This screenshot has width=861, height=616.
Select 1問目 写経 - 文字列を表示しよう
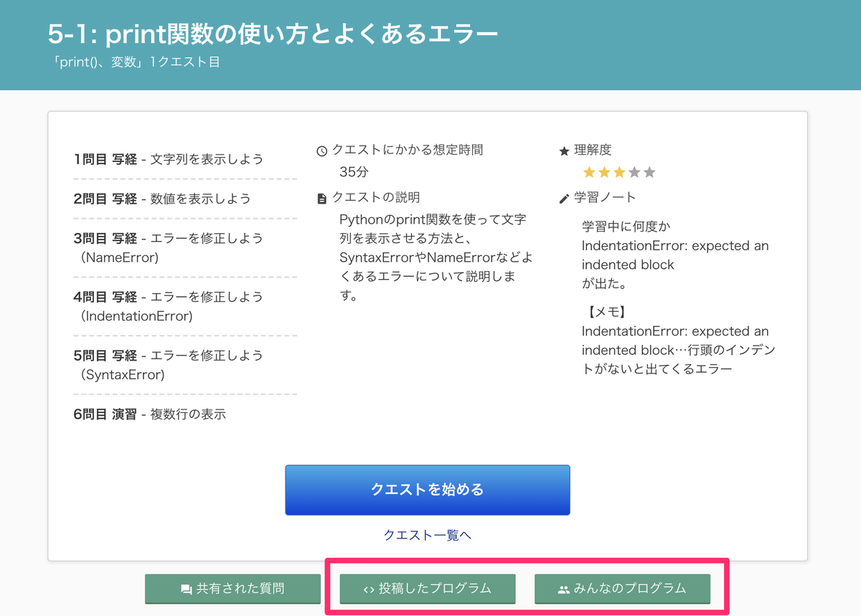[169, 159]
